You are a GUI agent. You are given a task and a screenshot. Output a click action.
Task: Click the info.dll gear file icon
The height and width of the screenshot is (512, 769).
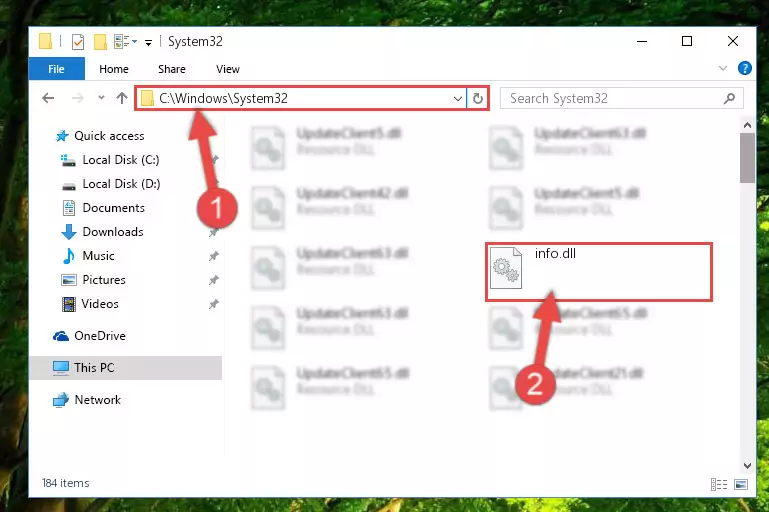506,268
